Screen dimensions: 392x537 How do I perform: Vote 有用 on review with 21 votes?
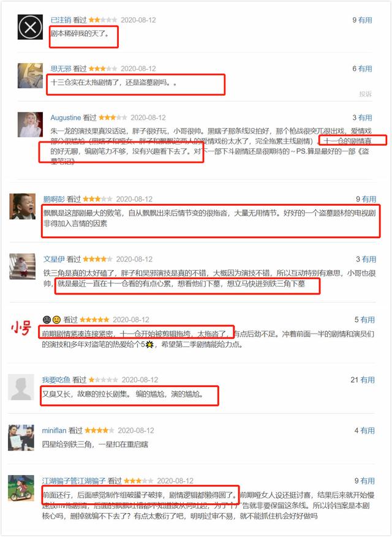pos(367,380)
